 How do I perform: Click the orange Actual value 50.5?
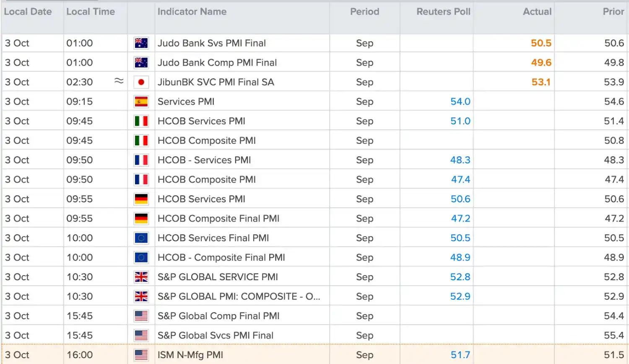[541, 43]
